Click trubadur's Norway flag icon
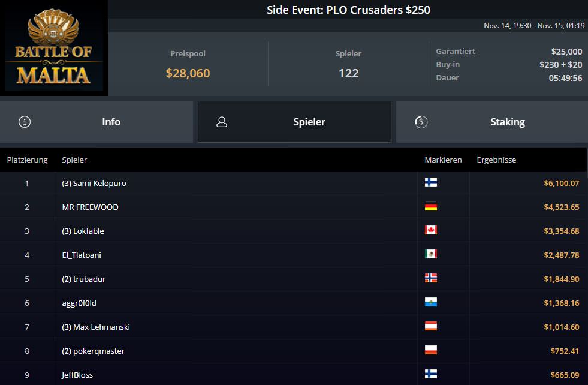588x385 pixels. tap(430, 278)
